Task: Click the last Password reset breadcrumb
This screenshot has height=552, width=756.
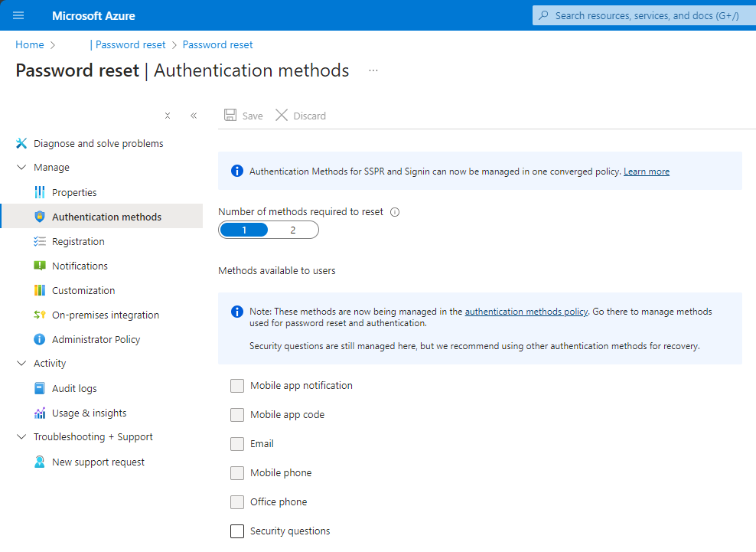Action: (217, 45)
